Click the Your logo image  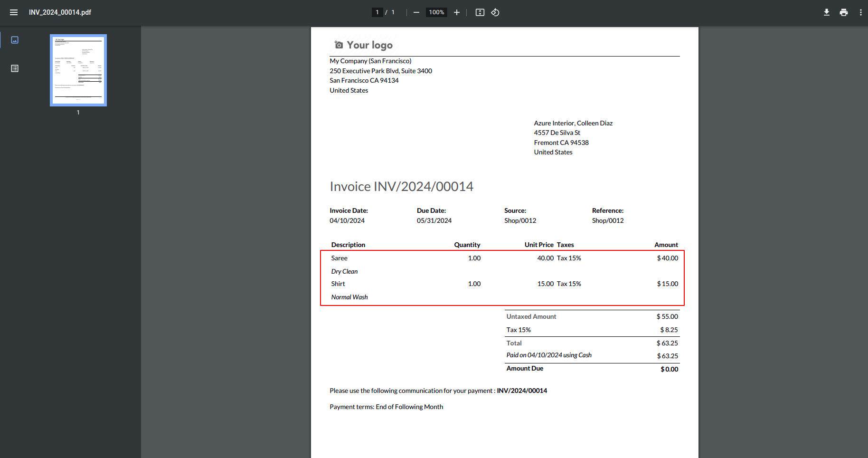(x=364, y=45)
